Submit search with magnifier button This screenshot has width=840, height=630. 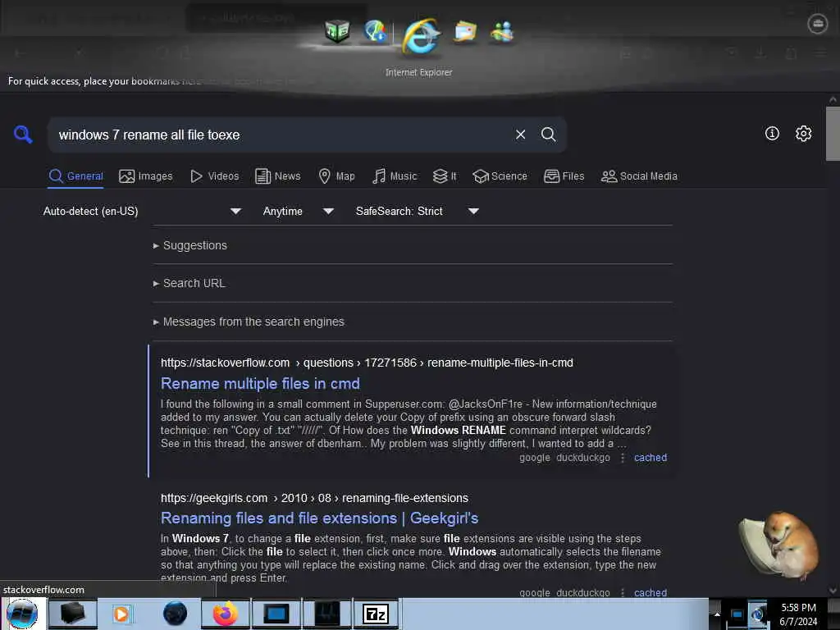[x=548, y=135]
